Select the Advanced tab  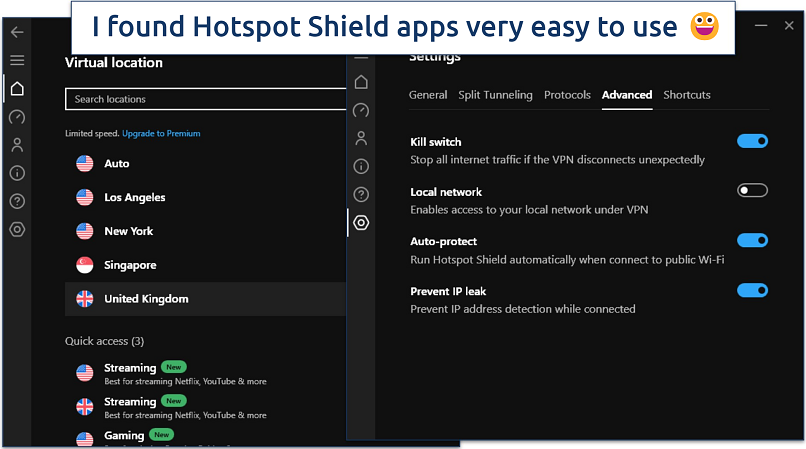[627, 95]
